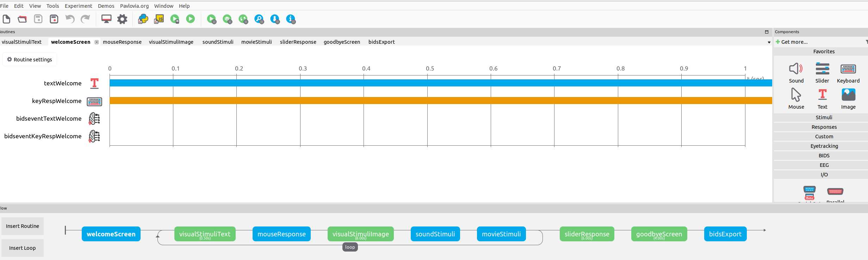The image size is (868, 260).
Task: Open experiment settings gear
Action: click(122, 19)
